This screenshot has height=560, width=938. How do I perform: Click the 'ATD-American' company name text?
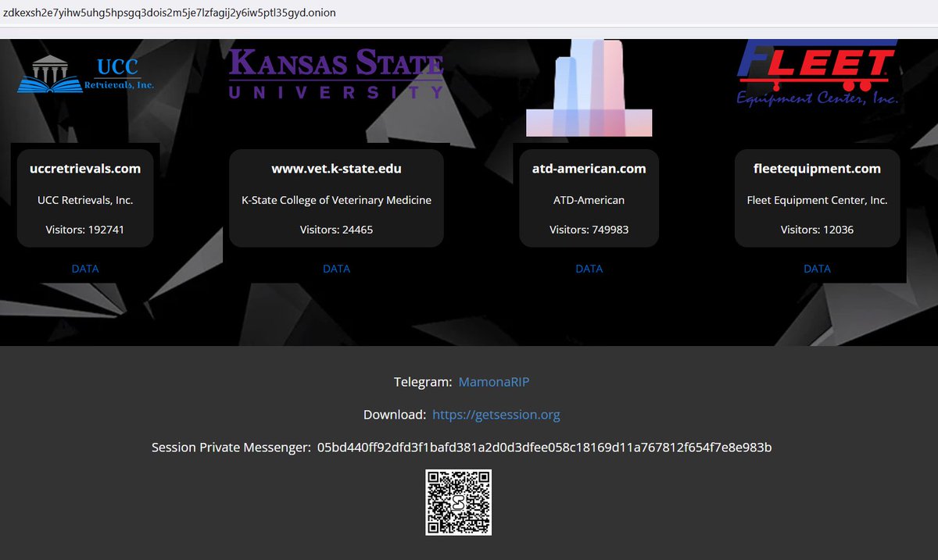click(x=589, y=200)
